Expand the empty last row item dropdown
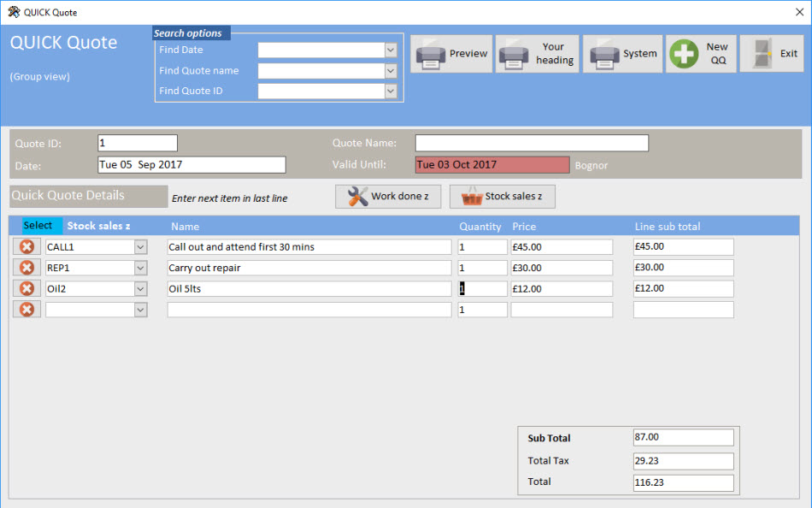Viewport: 812px width, 508px height. [x=141, y=310]
